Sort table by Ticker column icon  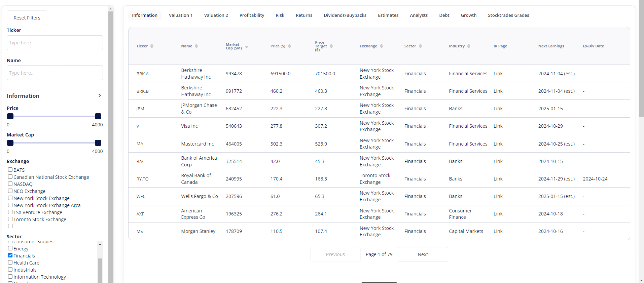(152, 46)
